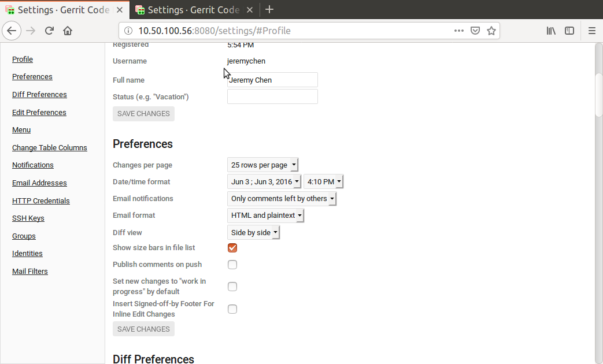Screen dimensions: 603x364
Task: Open a new browser tab
Action: click(x=269, y=9)
